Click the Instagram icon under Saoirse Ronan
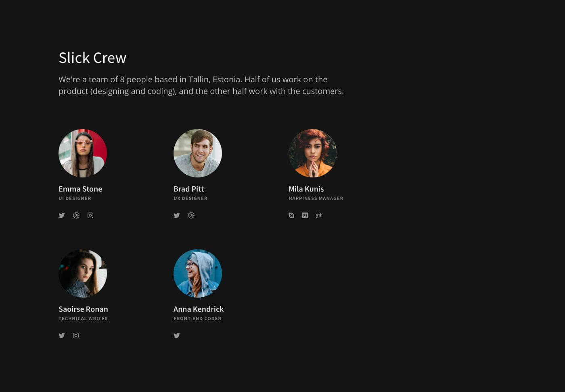565x392 pixels. [x=76, y=336]
